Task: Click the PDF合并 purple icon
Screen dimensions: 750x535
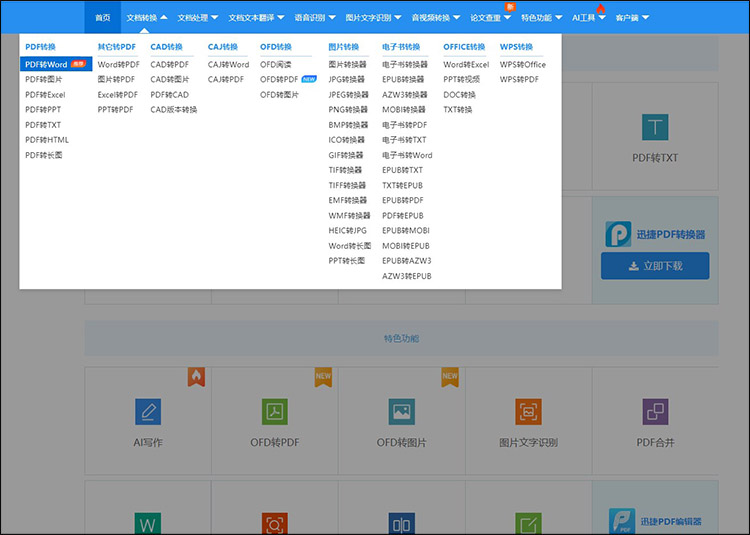Action: [x=655, y=411]
